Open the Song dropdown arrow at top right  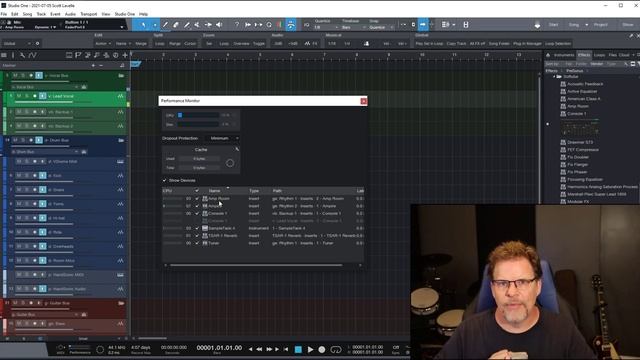pyautogui.click(x=587, y=25)
